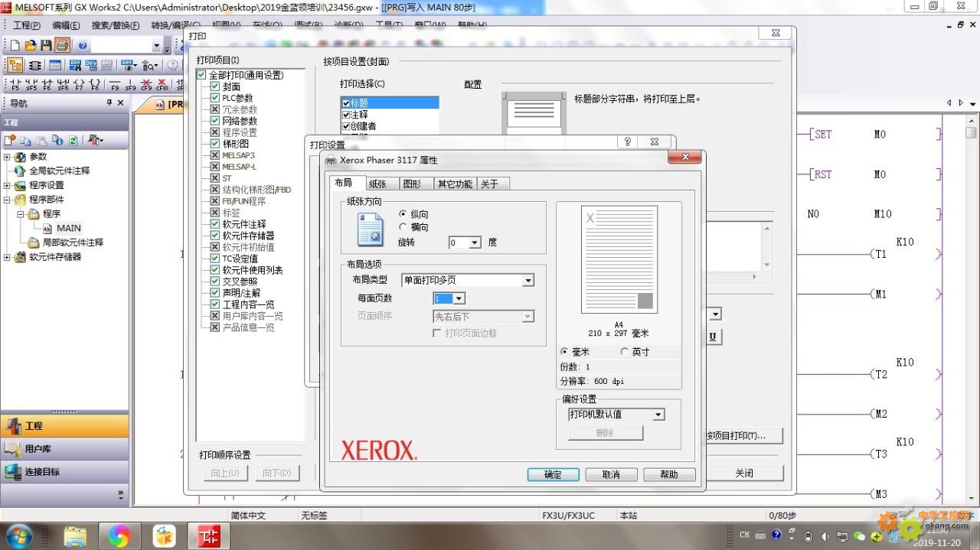Viewport: 980px width, 550px height.
Task: Click the 确定 button in printer properties
Action: click(x=553, y=474)
